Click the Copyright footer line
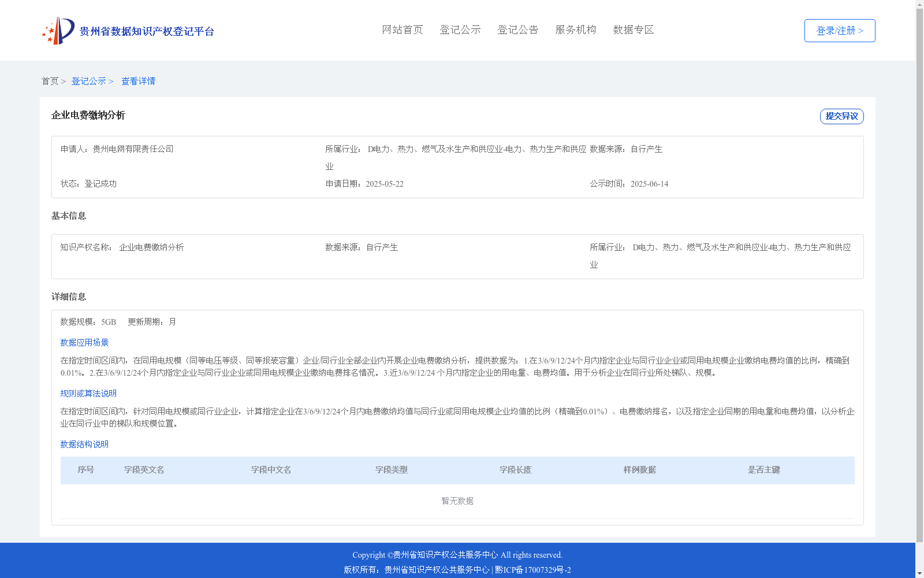The image size is (924, 578). click(457, 555)
